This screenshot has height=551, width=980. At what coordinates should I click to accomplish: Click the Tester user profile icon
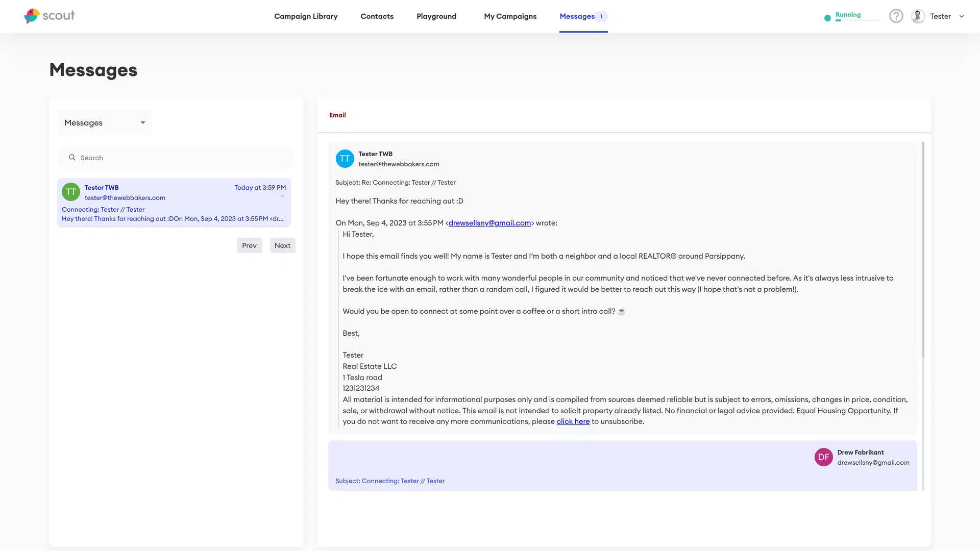point(918,16)
